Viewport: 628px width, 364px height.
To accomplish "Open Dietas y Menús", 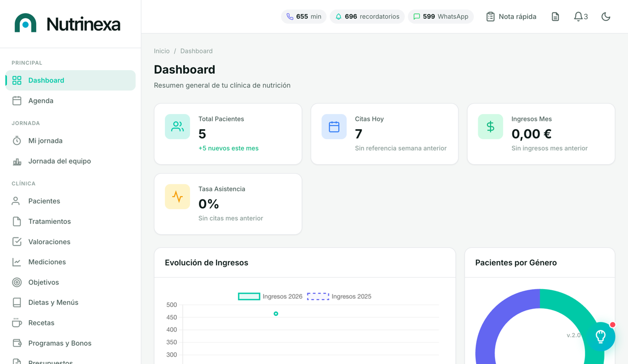I will click(71, 302).
